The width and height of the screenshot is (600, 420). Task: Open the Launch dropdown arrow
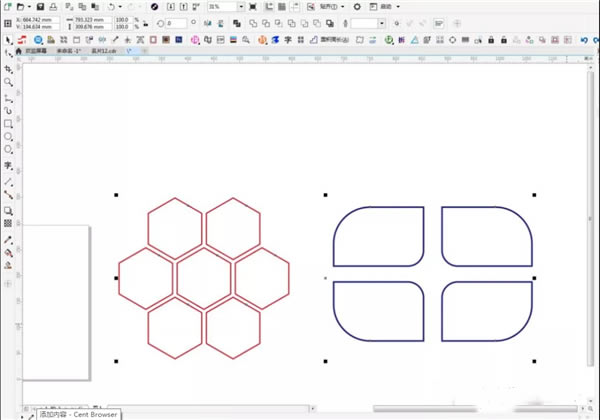coord(398,7)
